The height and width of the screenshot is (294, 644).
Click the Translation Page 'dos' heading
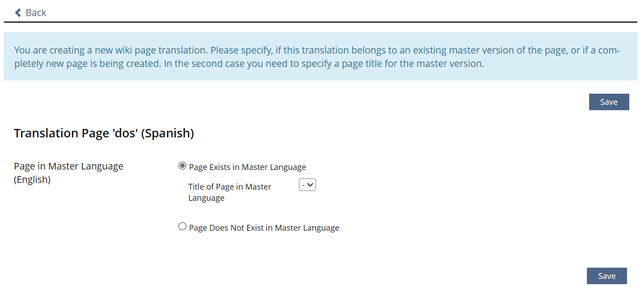[104, 133]
